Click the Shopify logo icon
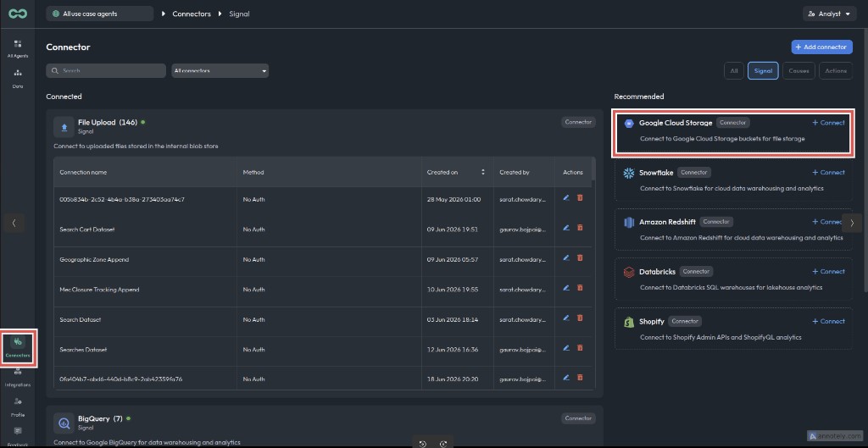This screenshot has height=448, width=868. click(629, 322)
